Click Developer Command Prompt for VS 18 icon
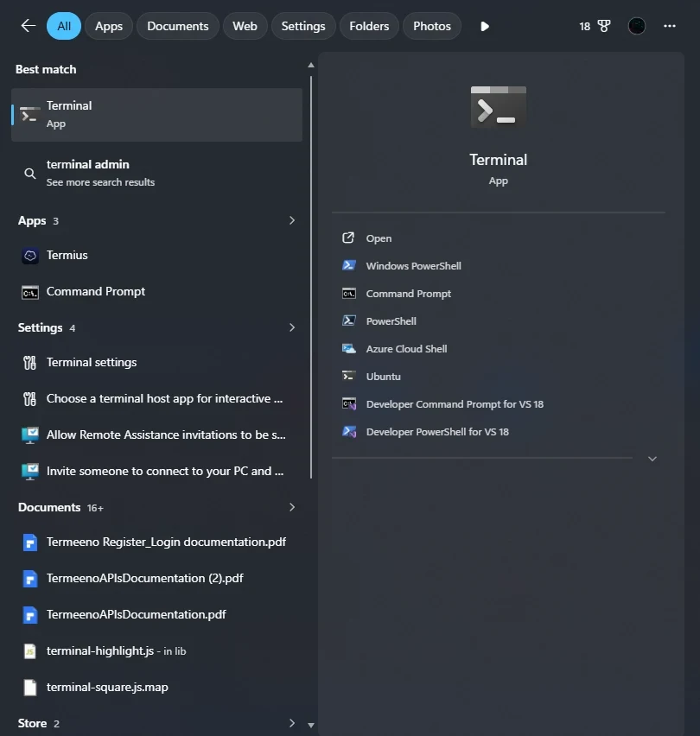The height and width of the screenshot is (736, 700). coord(349,403)
